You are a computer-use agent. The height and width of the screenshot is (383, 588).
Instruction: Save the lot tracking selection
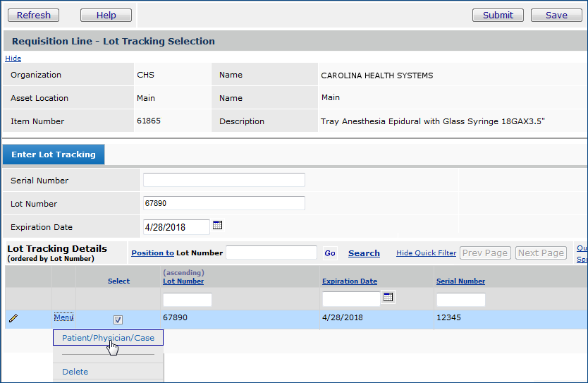click(556, 16)
